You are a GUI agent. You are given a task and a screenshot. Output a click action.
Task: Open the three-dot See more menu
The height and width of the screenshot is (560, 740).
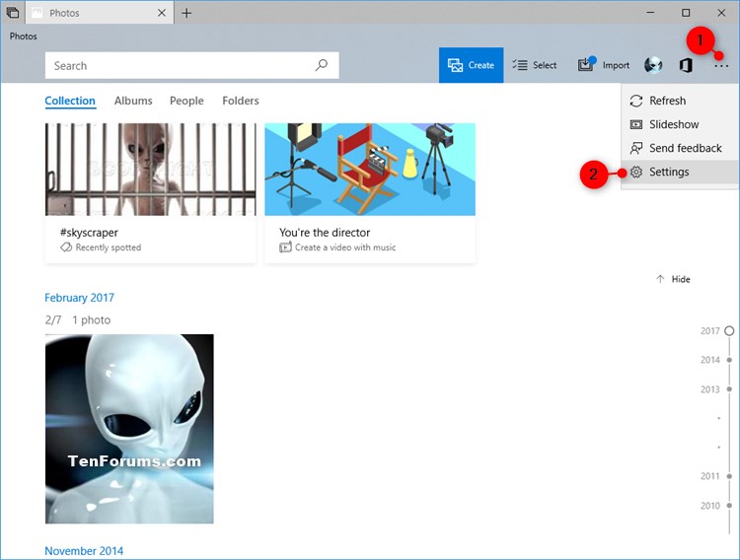[x=720, y=66]
